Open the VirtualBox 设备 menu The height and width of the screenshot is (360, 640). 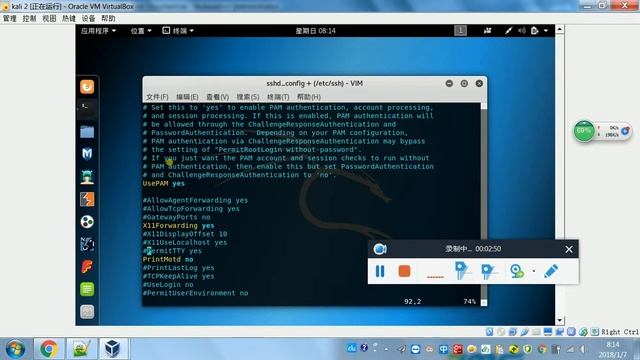click(x=88, y=18)
